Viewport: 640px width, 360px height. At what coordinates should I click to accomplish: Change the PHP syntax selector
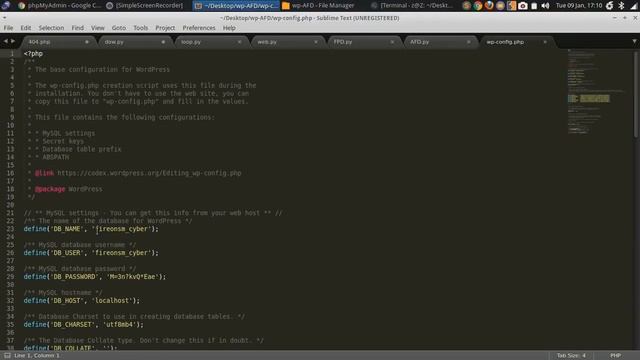tap(616, 356)
